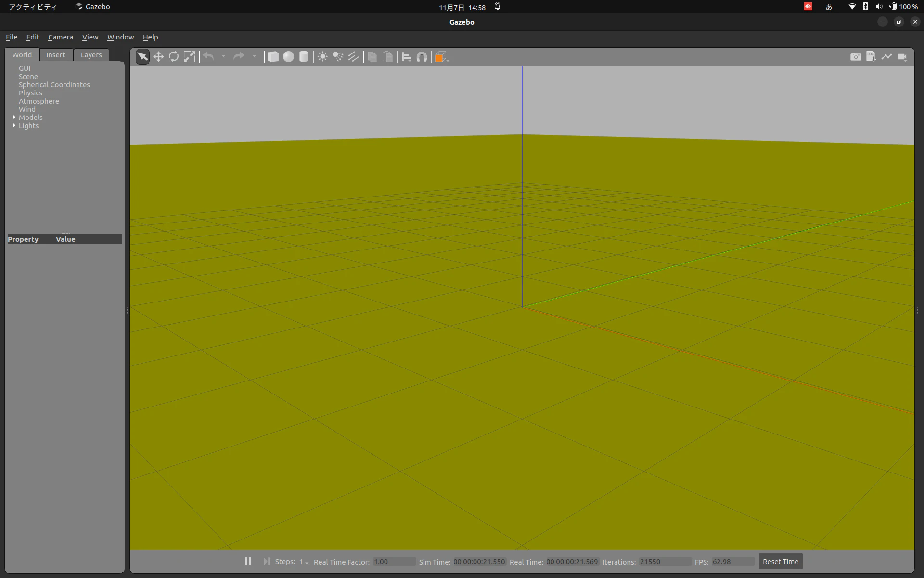Viewport: 924px width, 578px height.
Task: Click the Real Time value field
Action: pos(572,562)
